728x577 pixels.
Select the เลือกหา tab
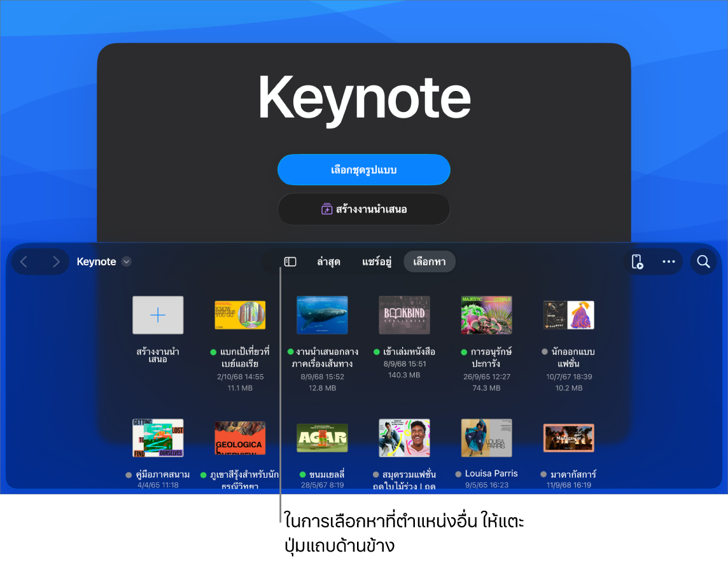pos(430,262)
